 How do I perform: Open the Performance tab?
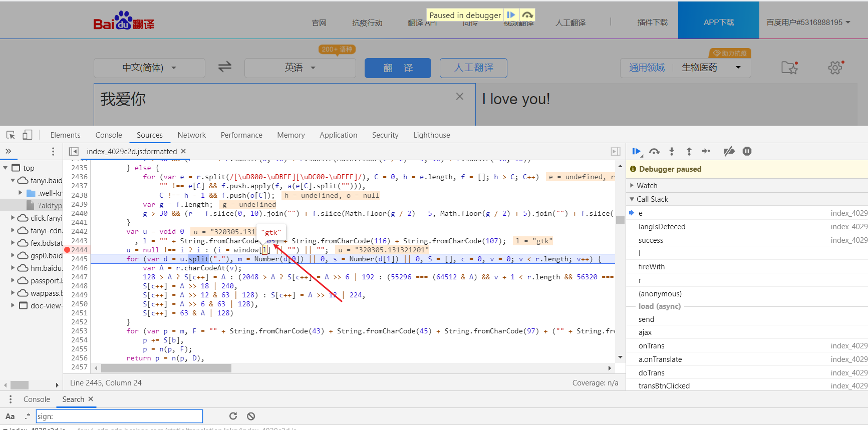[241, 135]
